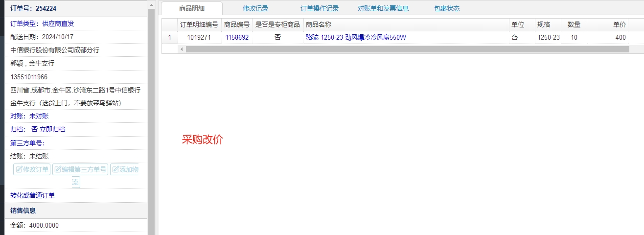Click pencil icon on 编辑第三方单号 button
644x235 pixels.
click(x=58, y=169)
